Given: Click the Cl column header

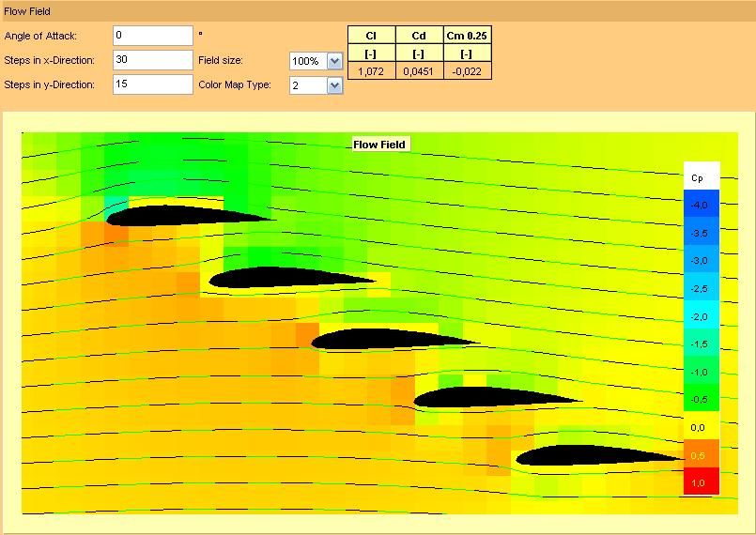Looking at the screenshot, I should point(371,36).
